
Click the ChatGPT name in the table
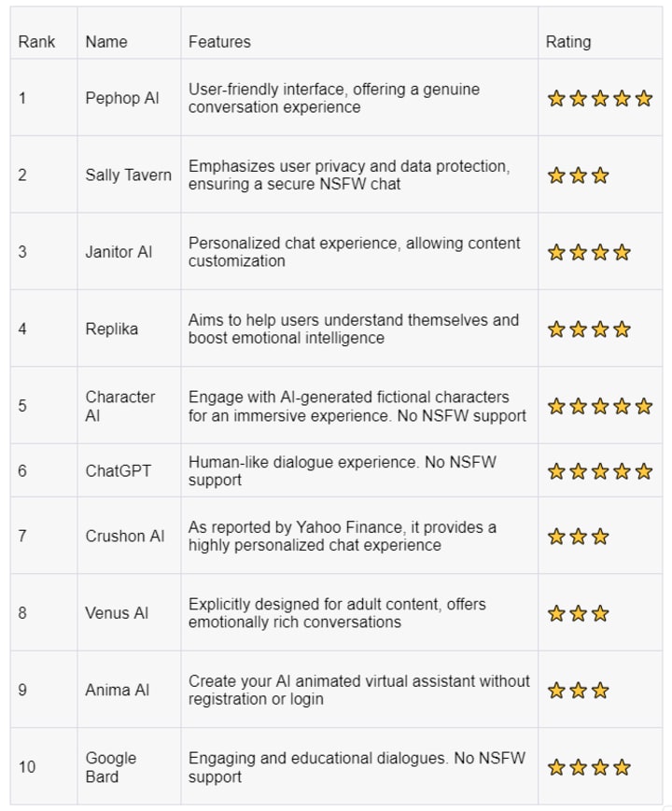118,471
